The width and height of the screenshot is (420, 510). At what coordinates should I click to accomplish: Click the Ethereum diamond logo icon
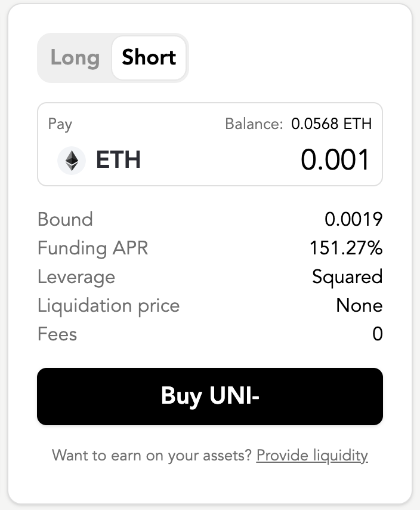click(x=72, y=161)
